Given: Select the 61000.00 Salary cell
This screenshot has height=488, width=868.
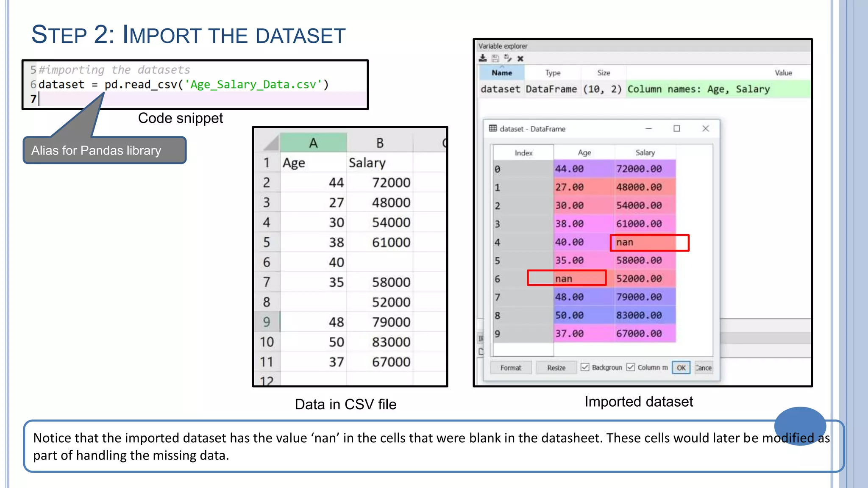Looking at the screenshot, I should pyautogui.click(x=645, y=224).
